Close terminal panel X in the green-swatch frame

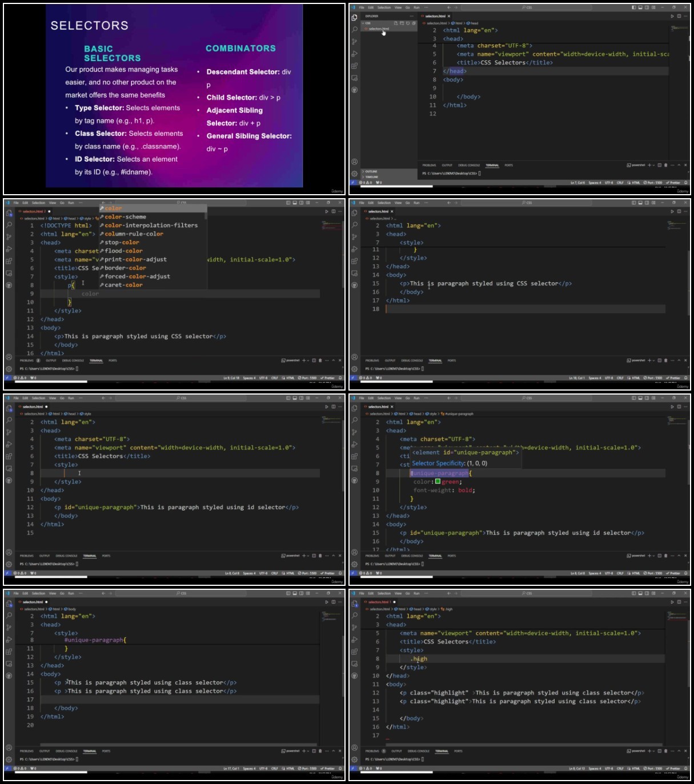pos(685,556)
